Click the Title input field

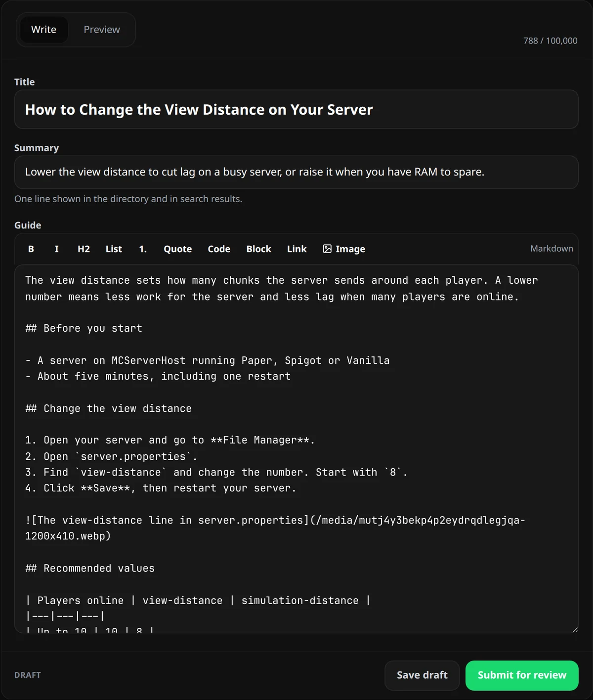(x=296, y=109)
